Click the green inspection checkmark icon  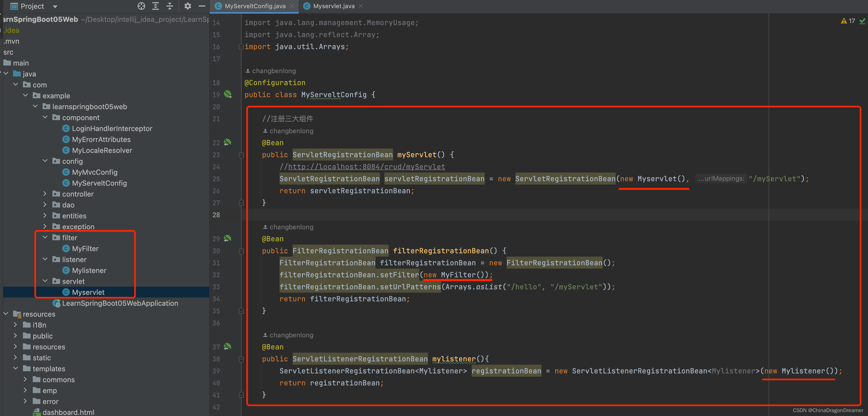[x=862, y=21]
